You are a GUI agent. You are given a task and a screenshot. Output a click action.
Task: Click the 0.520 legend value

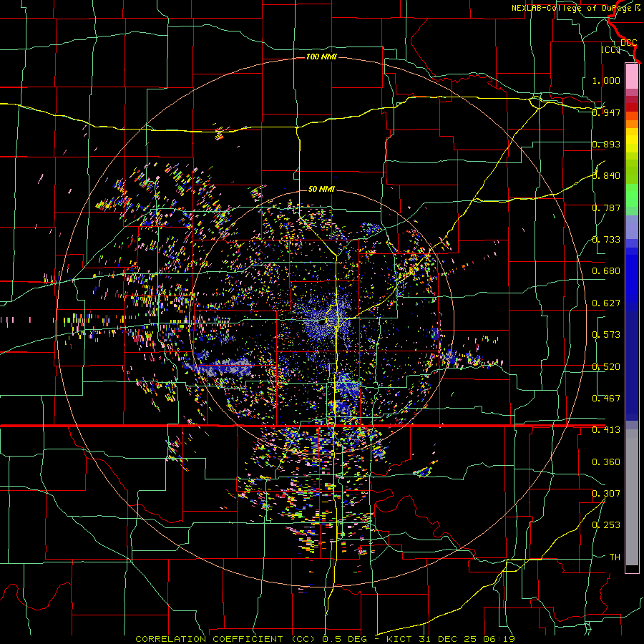point(606,367)
